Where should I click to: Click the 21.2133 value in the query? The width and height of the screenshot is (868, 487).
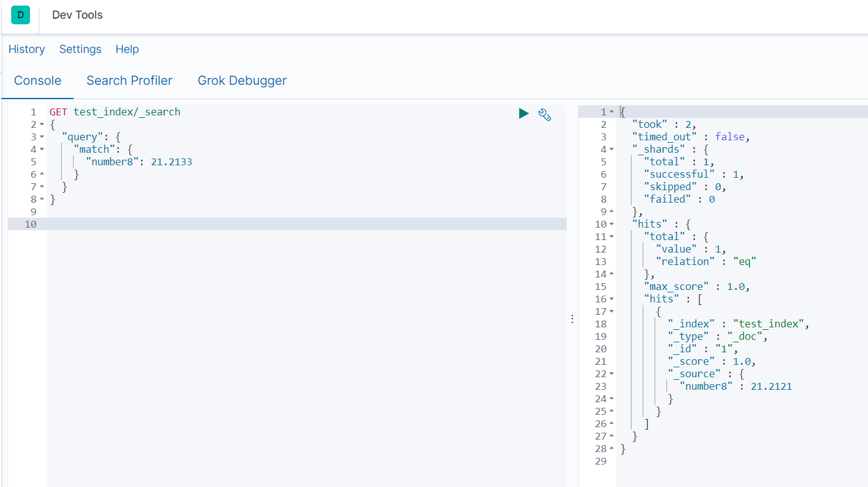pos(172,162)
